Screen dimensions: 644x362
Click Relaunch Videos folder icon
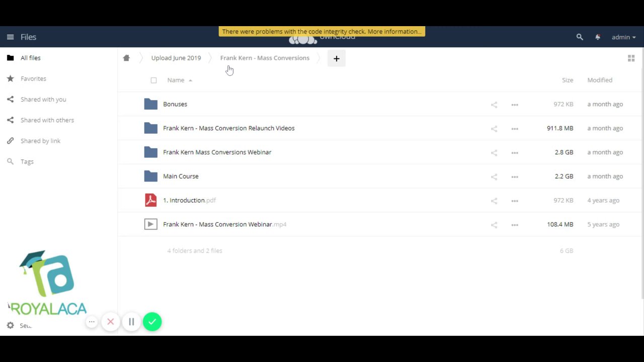pos(150,128)
